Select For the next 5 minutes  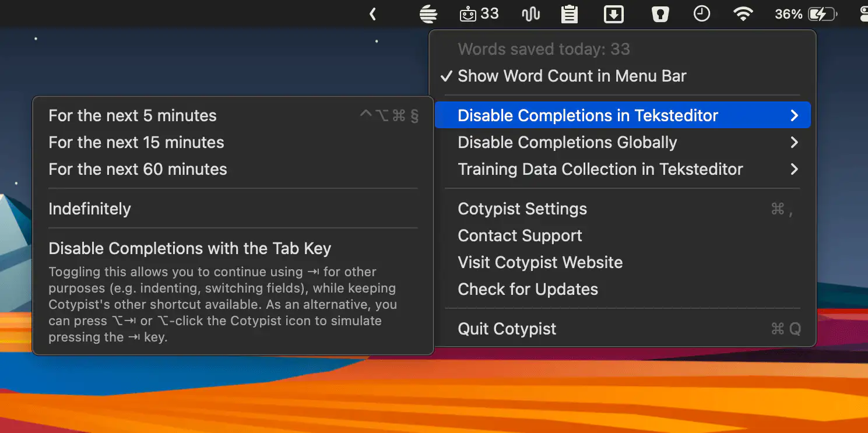(x=132, y=116)
